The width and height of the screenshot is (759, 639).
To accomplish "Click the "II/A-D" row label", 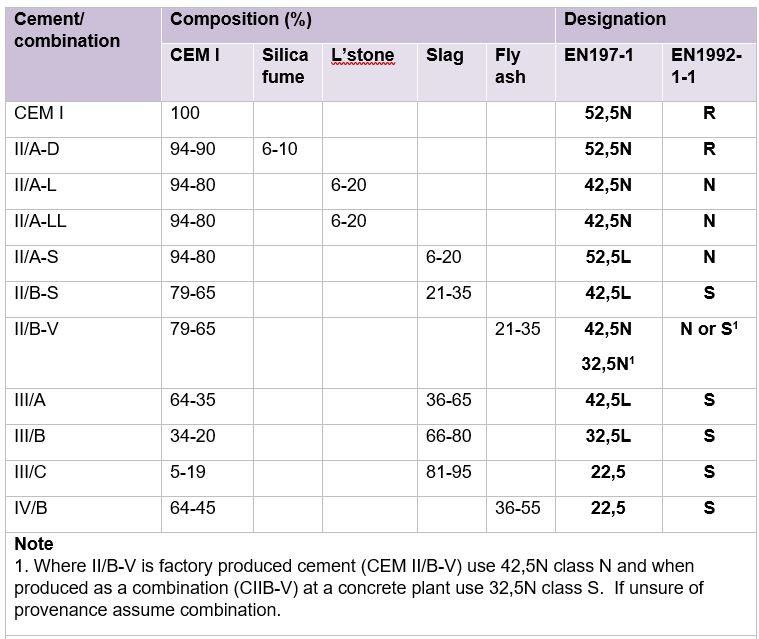I will coord(39,149).
